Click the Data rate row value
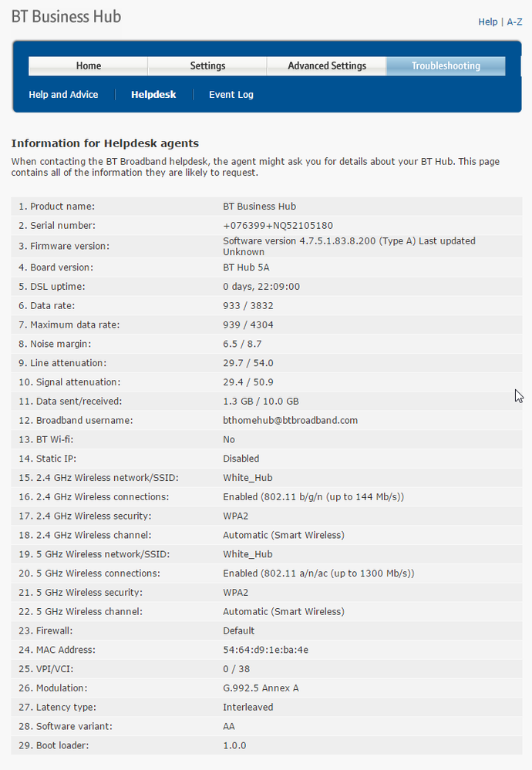532x770 pixels. [x=248, y=305]
